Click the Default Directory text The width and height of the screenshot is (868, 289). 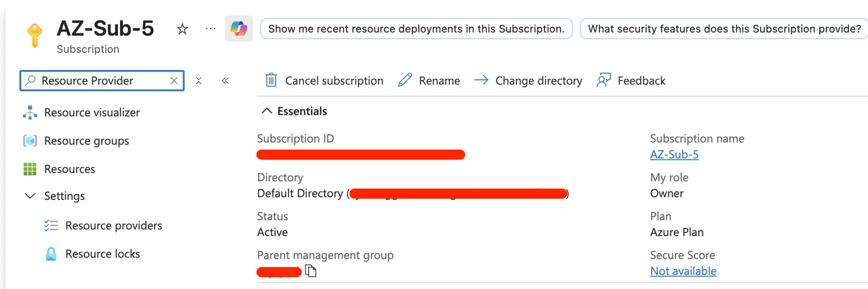(x=300, y=193)
